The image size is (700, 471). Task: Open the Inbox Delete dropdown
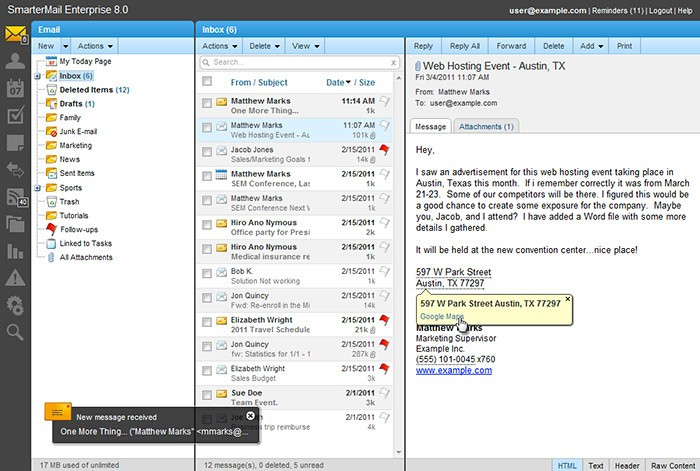click(265, 46)
